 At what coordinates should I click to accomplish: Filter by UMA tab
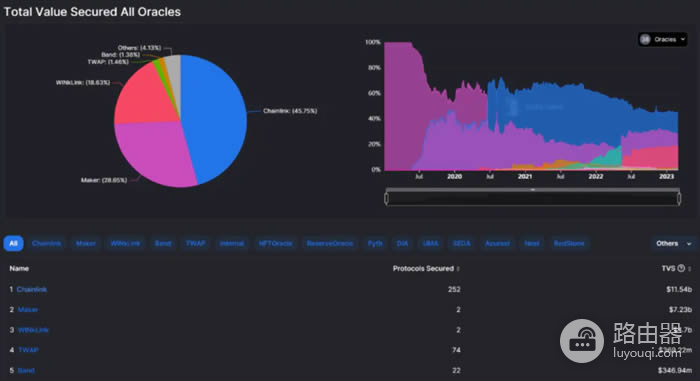tap(430, 243)
